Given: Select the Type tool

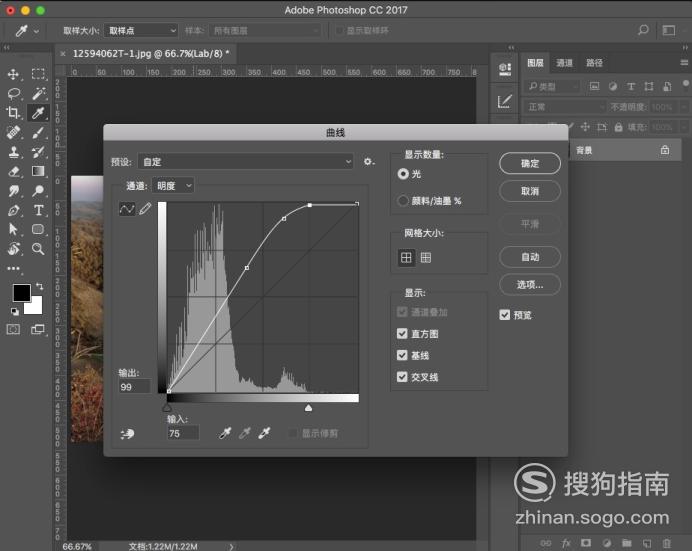Looking at the screenshot, I should point(38,210).
